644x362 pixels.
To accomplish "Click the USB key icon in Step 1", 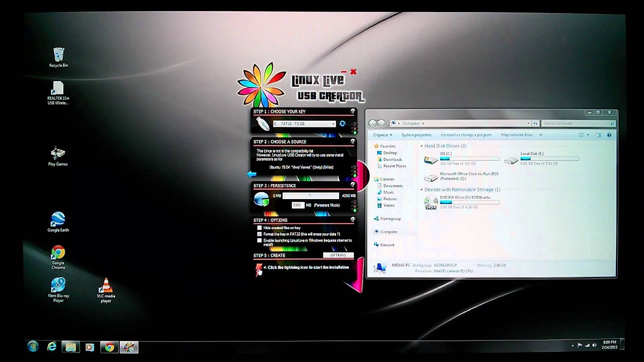I will click(x=262, y=123).
